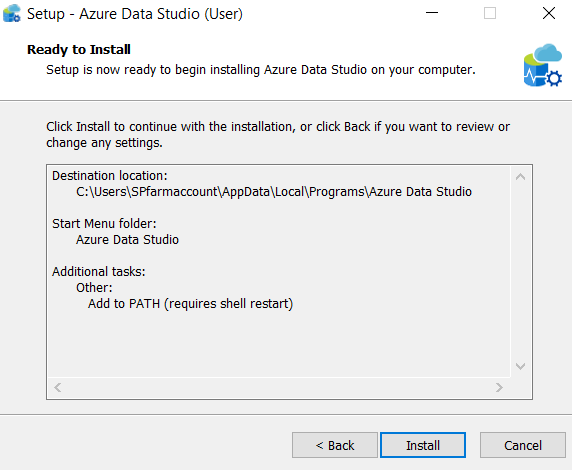Viewport: 572px width, 470px height.
Task: Click the Azure Data Studio logo in header
Action: click(542, 65)
